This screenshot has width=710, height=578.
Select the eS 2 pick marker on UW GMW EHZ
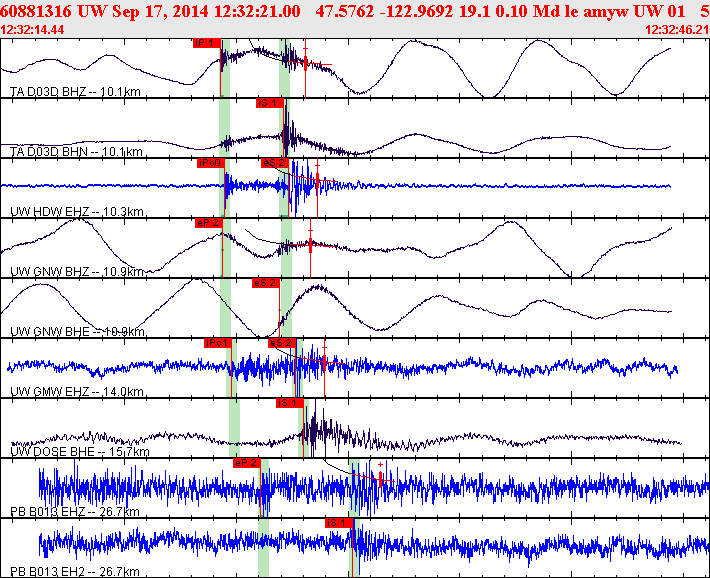[282, 343]
